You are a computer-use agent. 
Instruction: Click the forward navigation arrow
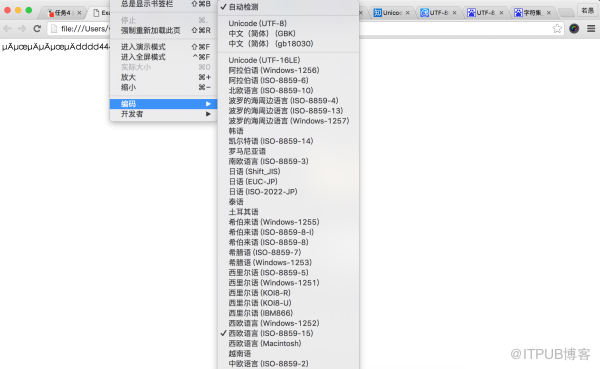point(22,28)
